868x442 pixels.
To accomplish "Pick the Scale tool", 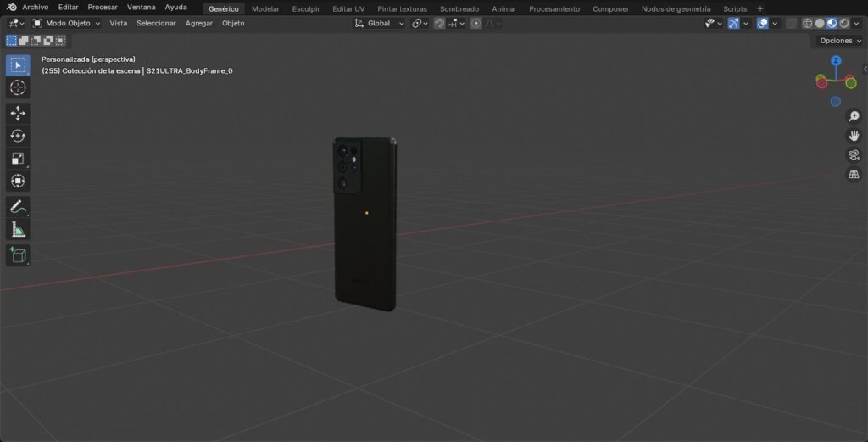I will pyautogui.click(x=18, y=159).
